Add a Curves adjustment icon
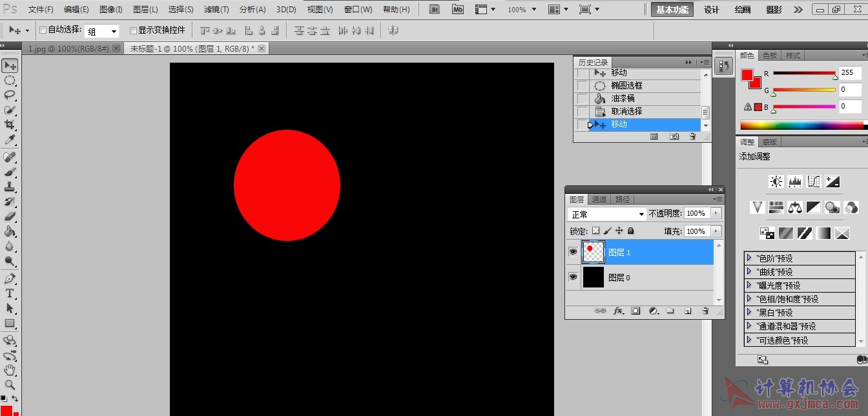This screenshot has height=416, width=868. 814,182
